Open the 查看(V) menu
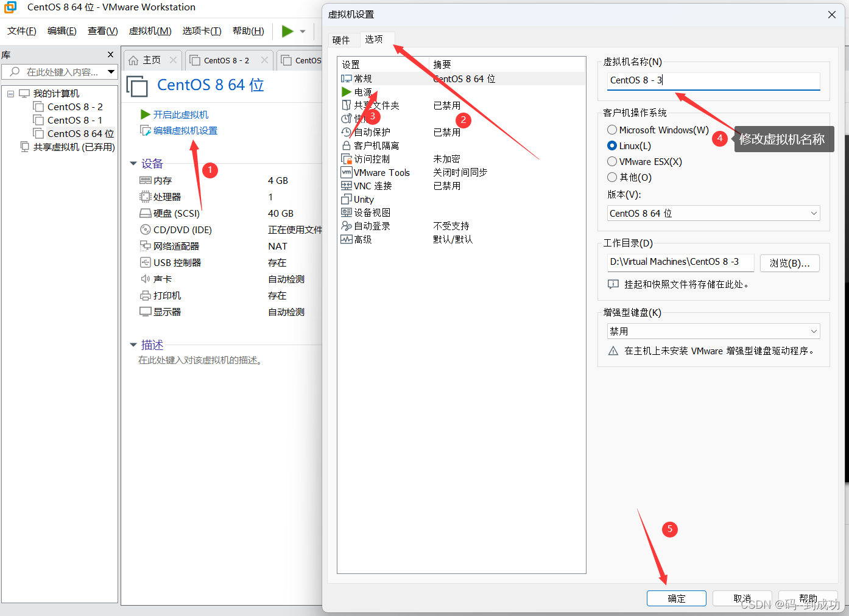This screenshot has width=849, height=616. (103, 31)
